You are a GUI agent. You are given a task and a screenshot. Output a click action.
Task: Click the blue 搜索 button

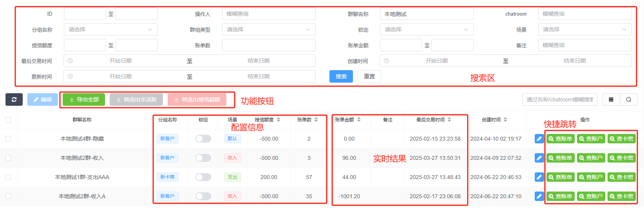341,76
